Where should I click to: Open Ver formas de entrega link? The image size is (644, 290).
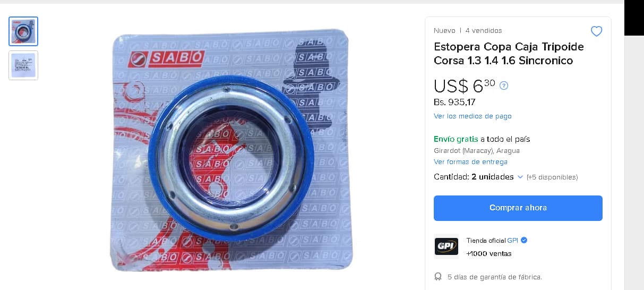[470, 161]
